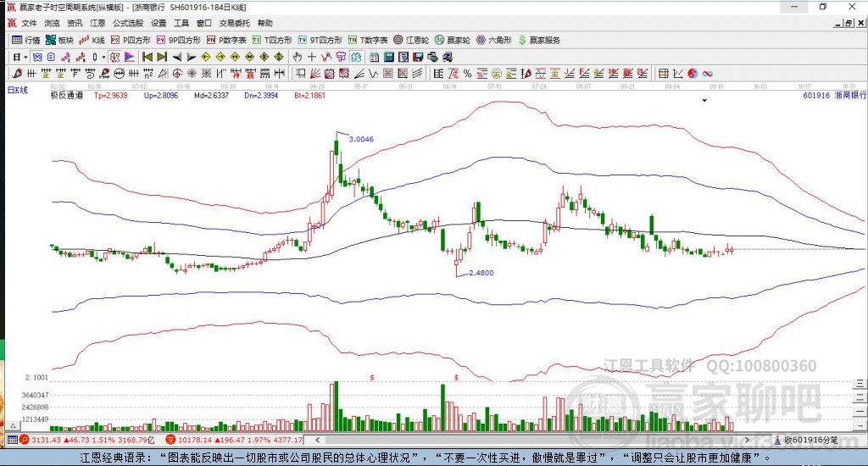Select the hand pan tool
The image size is (868, 466).
(298, 57)
